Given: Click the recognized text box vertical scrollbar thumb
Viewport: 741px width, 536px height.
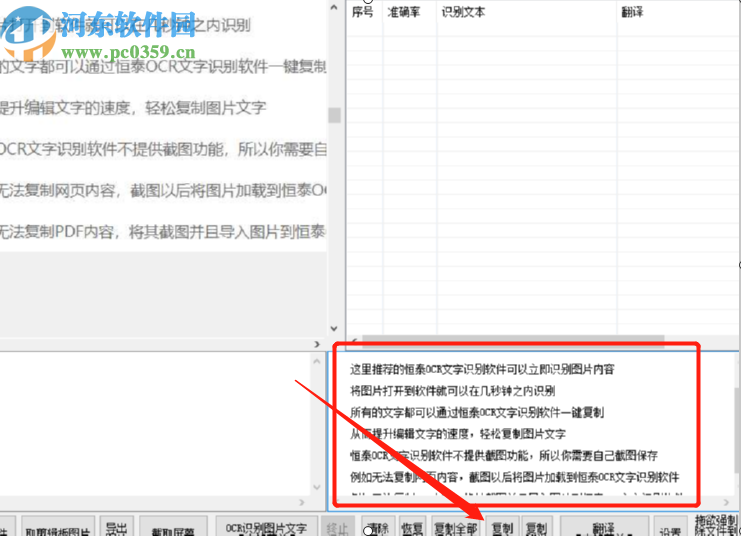Looking at the screenshot, I should 738,429.
